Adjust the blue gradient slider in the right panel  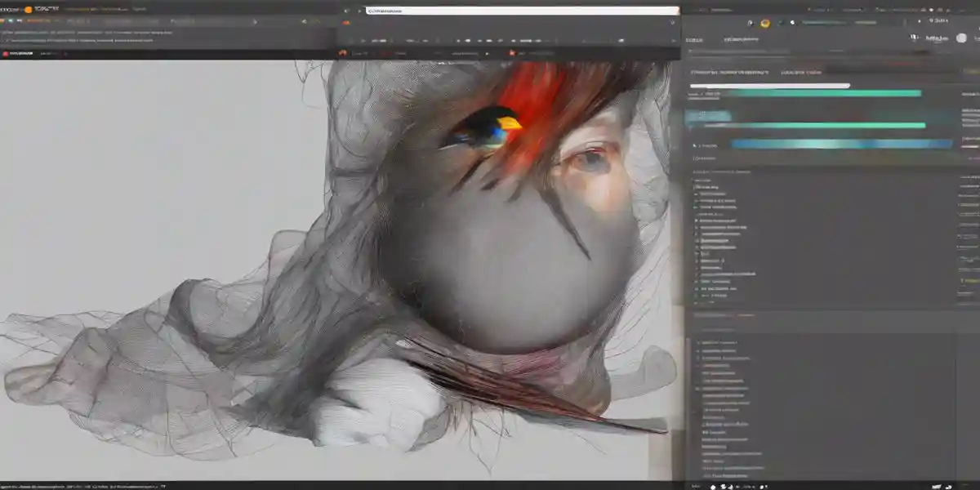827,144
